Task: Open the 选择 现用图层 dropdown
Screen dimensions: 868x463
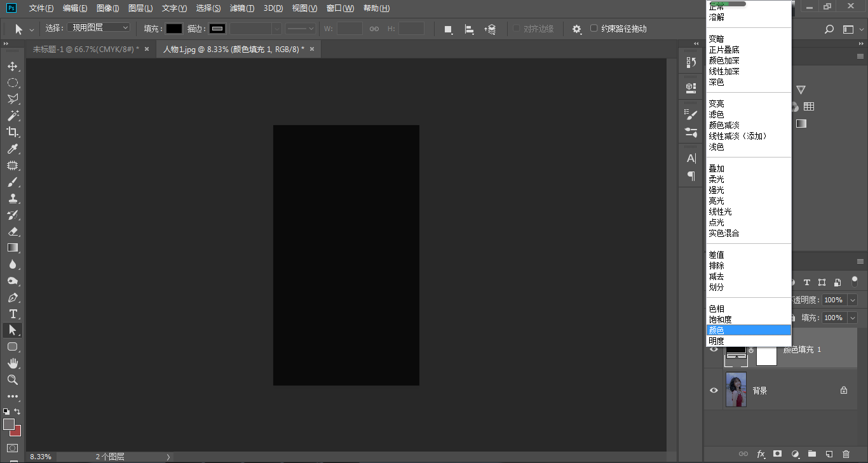Action: tap(98, 28)
